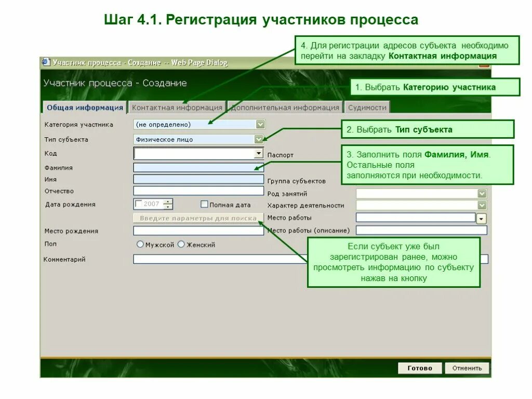
Task: Click the Фамилия input field
Action: [x=198, y=168]
